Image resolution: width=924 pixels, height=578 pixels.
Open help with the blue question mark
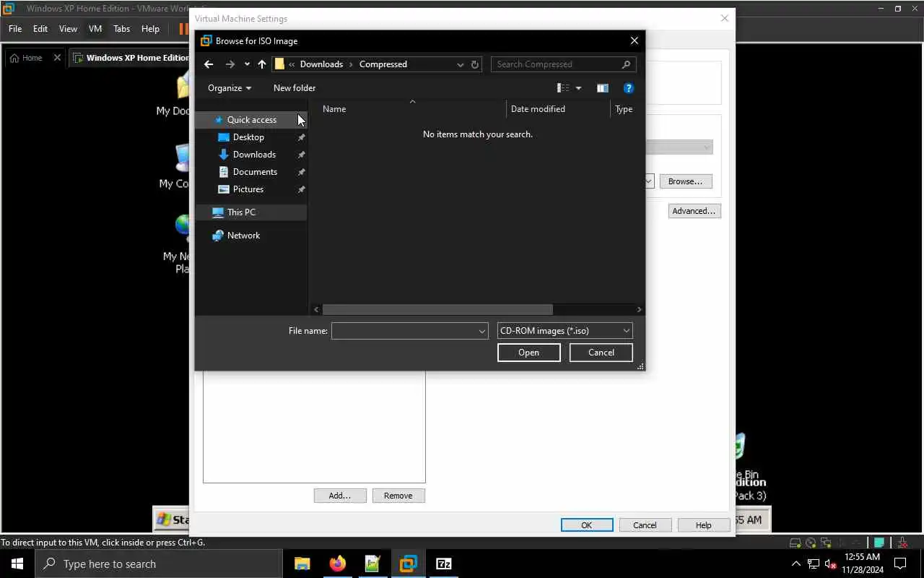(x=628, y=88)
